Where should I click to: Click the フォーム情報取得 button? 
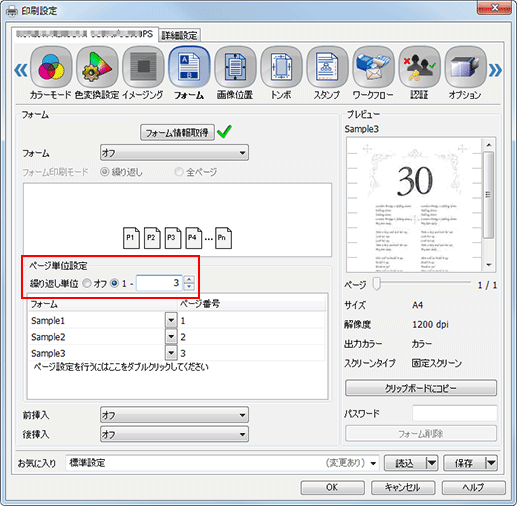click(x=177, y=133)
